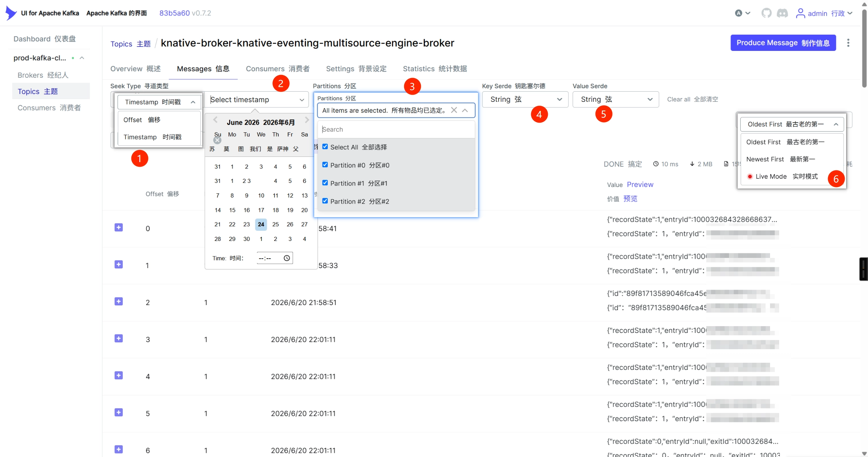868x457 pixels.
Task: Collapse the prod-kafka cluster menu
Action: click(82, 58)
